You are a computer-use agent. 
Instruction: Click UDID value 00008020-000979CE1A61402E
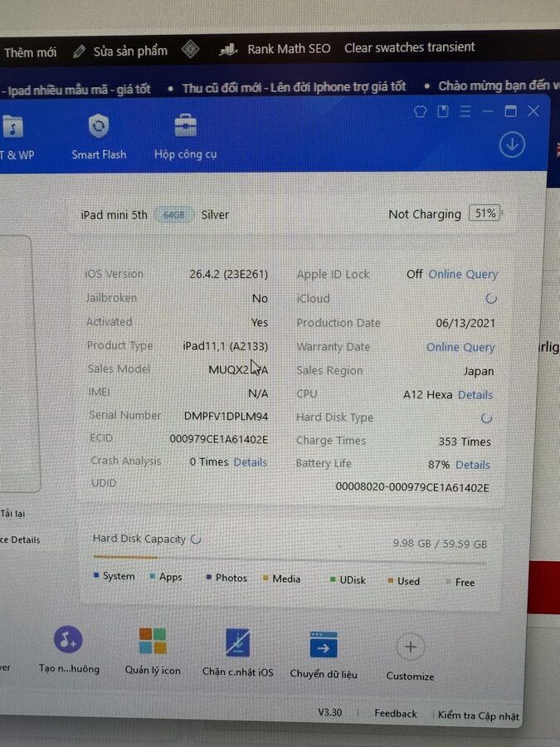click(x=412, y=487)
